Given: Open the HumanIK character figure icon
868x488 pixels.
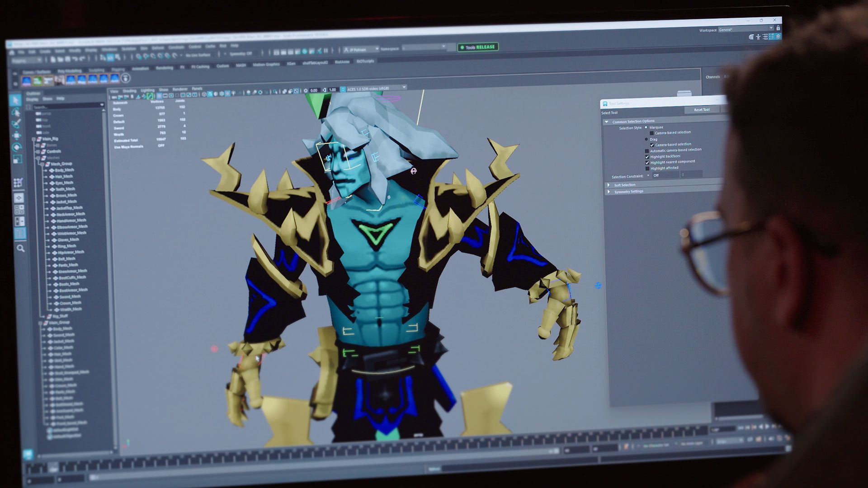Looking at the screenshot, I should [x=758, y=37].
